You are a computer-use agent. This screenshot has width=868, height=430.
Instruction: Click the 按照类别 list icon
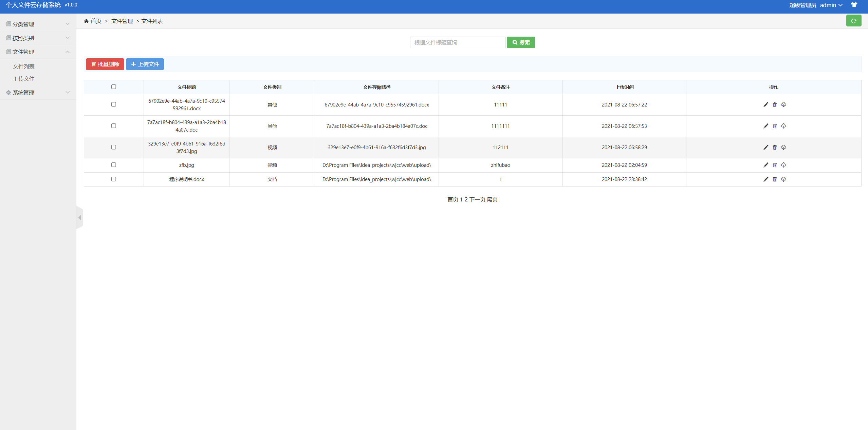point(8,38)
